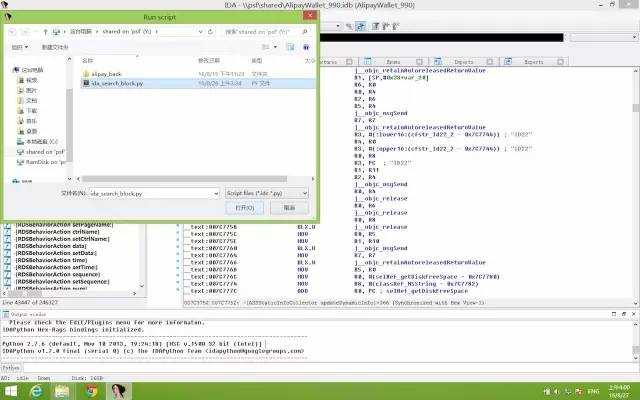Open Chrome from taskbar

point(92,391)
